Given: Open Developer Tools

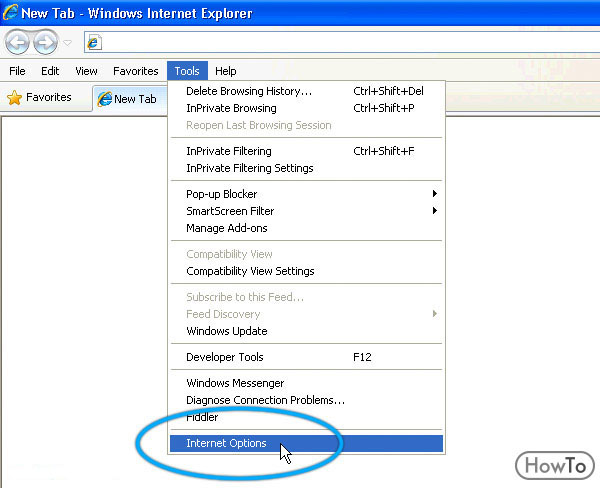Looking at the screenshot, I should click(x=306, y=357).
